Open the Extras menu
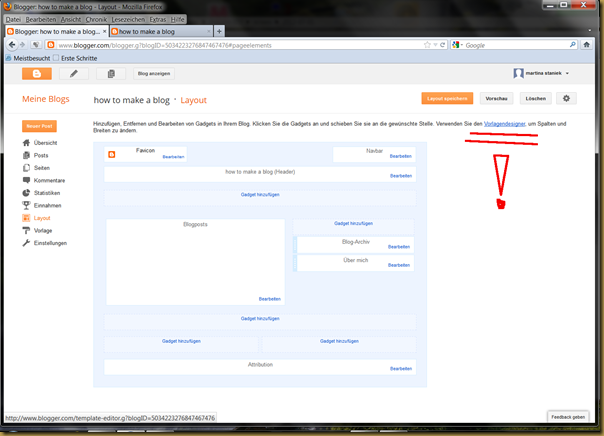Viewport: 604px width, 436px height. pyautogui.click(x=158, y=19)
